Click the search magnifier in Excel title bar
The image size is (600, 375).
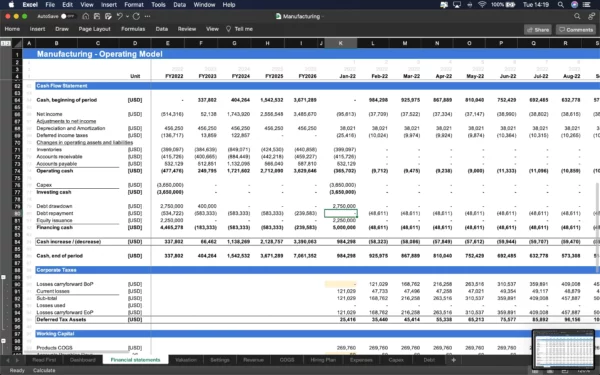(x=577, y=16)
